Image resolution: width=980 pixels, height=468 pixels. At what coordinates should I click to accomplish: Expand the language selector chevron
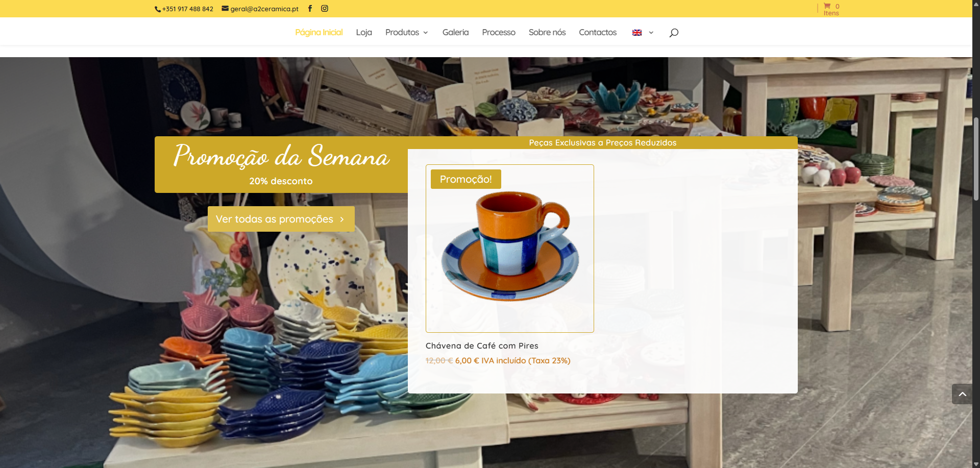[x=651, y=33]
